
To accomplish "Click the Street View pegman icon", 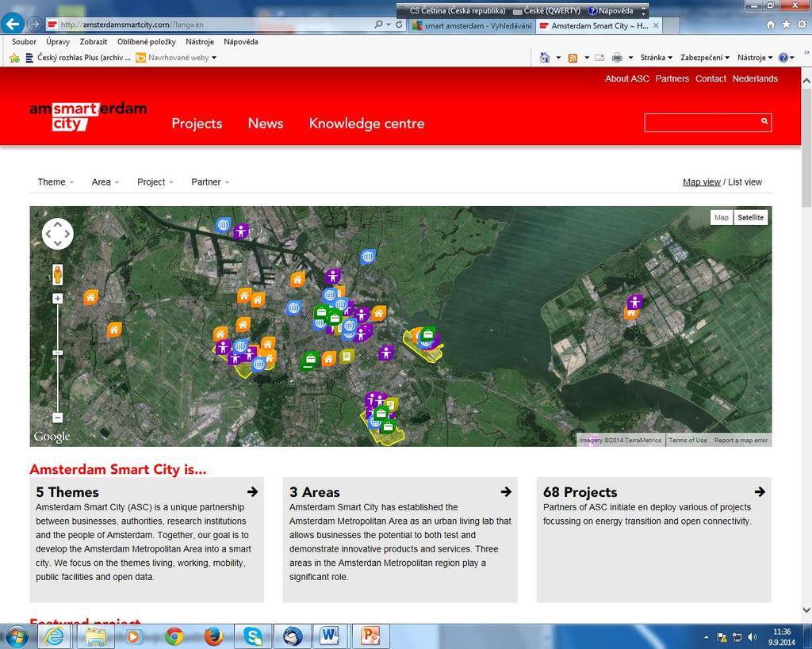I will click(57, 275).
